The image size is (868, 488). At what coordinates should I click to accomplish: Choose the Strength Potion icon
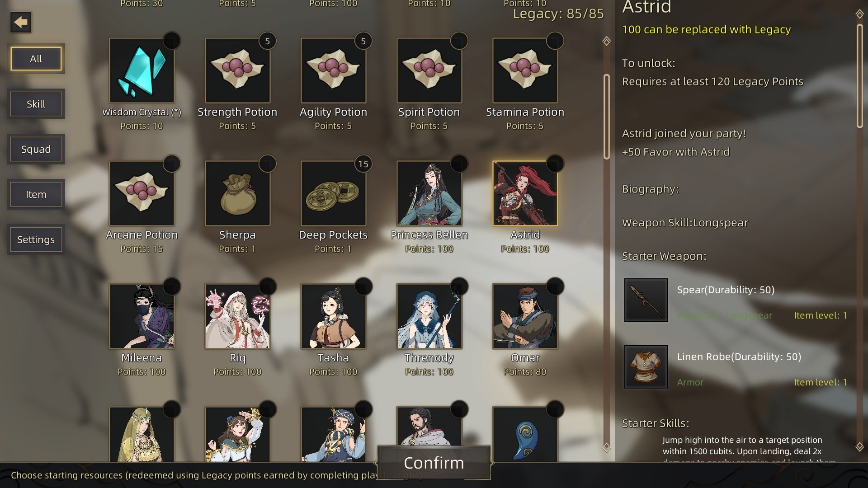237,70
